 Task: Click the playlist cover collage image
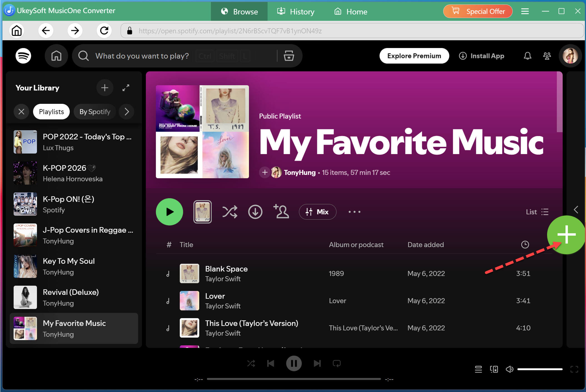click(202, 132)
